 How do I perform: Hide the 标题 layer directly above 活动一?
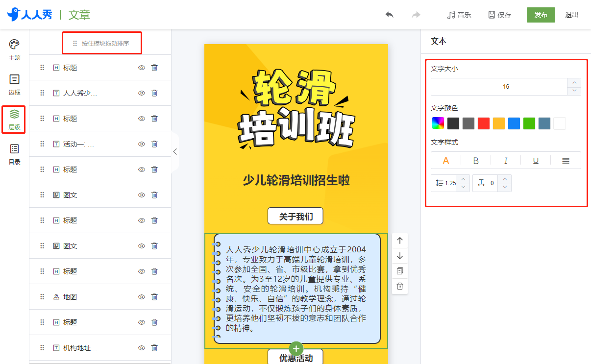click(142, 119)
